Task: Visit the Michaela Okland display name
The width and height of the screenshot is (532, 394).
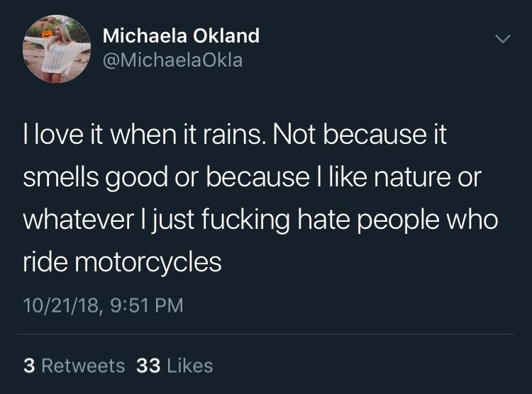Action: pyautogui.click(x=181, y=35)
